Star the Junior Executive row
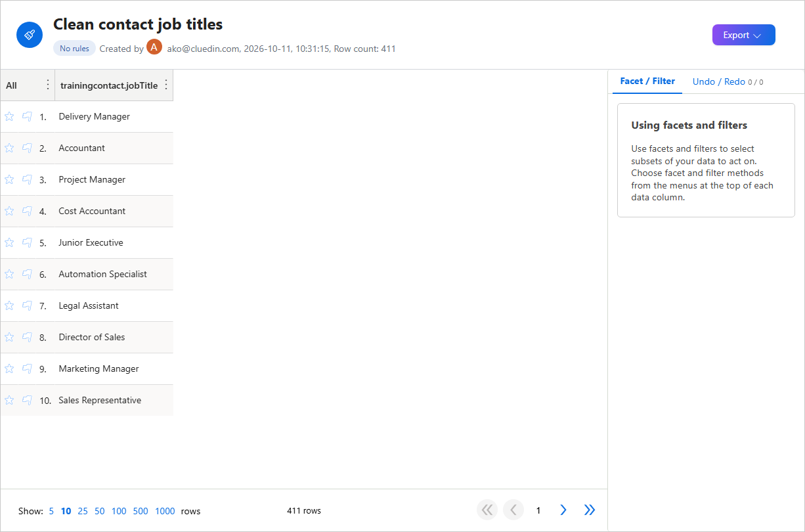 [9, 242]
